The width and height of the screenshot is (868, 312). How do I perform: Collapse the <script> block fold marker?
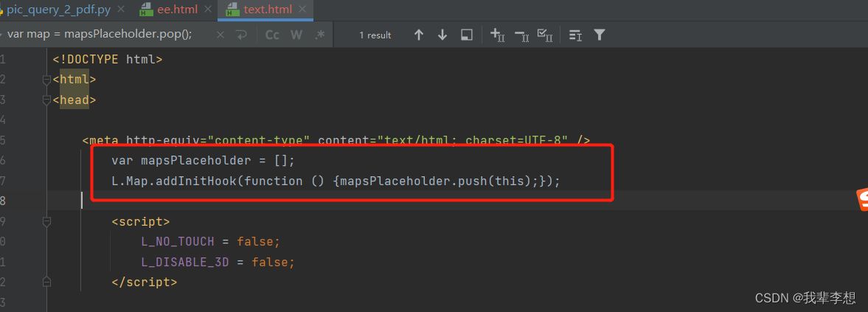(x=46, y=221)
